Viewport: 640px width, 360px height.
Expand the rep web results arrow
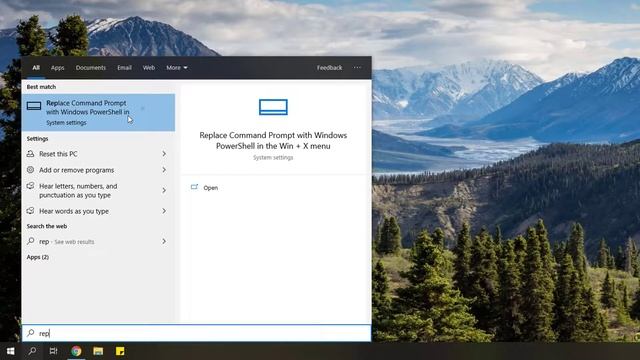click(164, 241)
